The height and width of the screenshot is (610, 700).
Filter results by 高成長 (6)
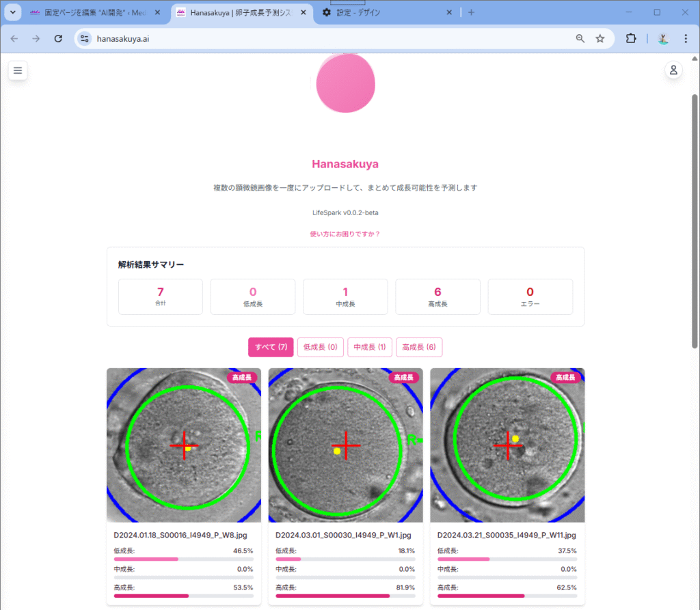click(418, 347)
